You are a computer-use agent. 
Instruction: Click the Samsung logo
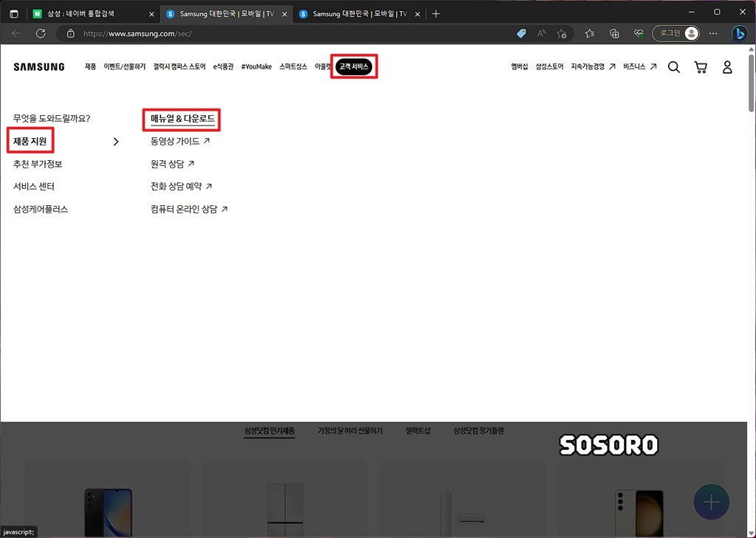[39, 67]
